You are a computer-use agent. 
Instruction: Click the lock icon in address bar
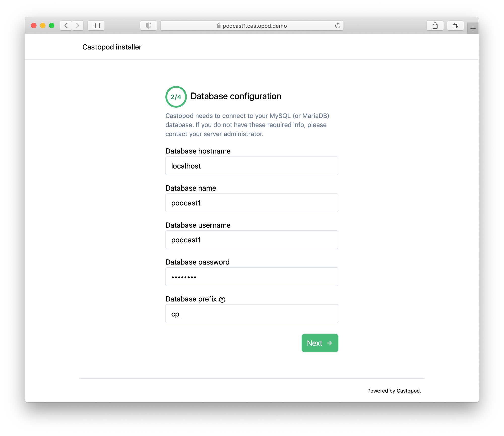pyautogui.click(x=218, y=26)
